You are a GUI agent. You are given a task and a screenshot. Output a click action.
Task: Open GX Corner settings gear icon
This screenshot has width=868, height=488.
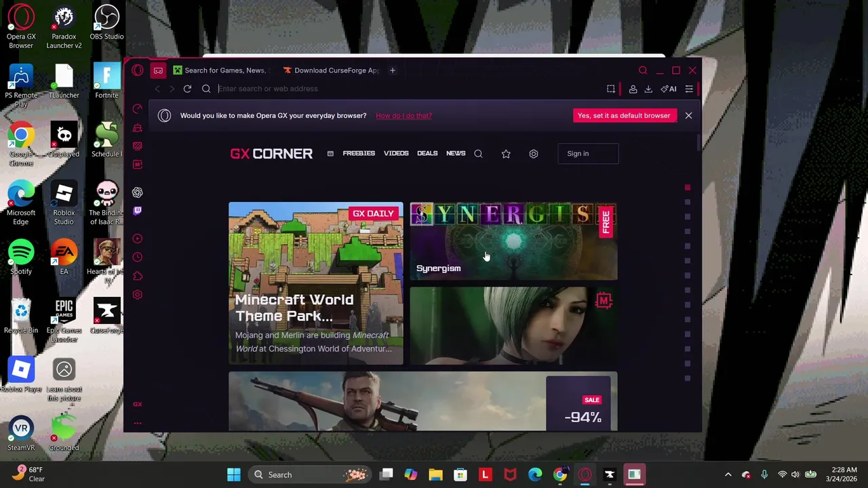pos(534,154)
